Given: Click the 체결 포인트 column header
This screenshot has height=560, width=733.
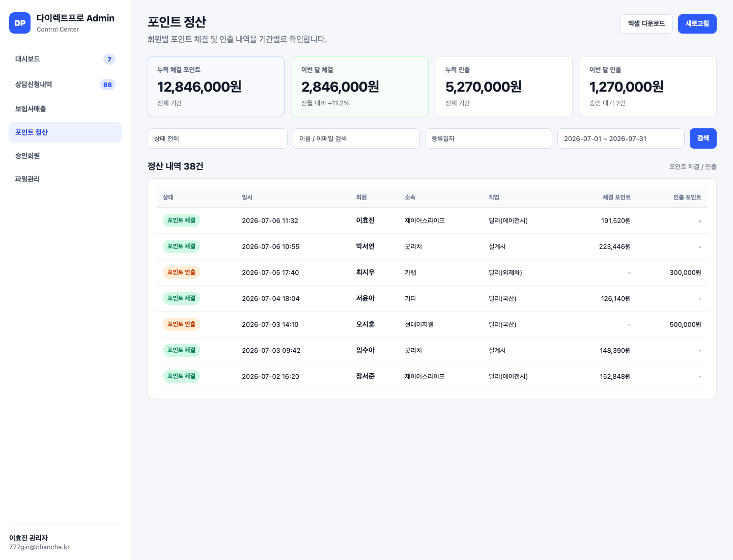Looking at the screenshot, I should [x=616, y=198].
